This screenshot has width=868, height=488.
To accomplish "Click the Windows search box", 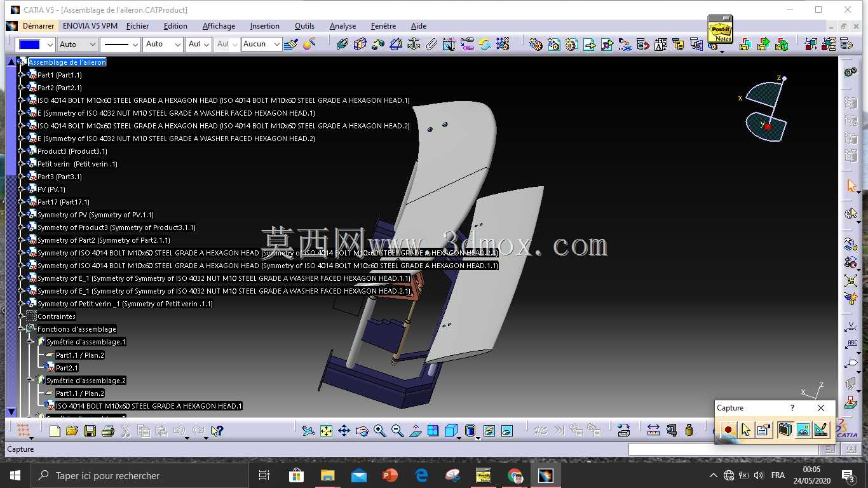I will click(140, 475).
